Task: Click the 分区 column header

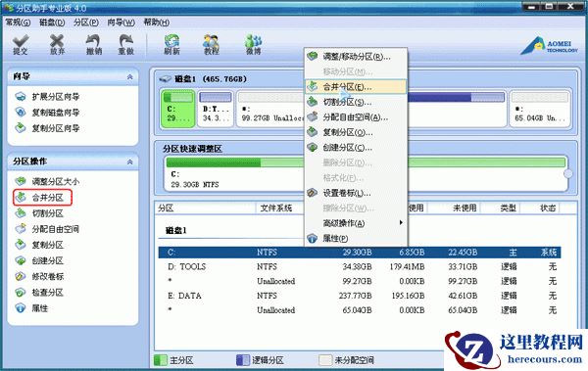Action: pos(206,208)
